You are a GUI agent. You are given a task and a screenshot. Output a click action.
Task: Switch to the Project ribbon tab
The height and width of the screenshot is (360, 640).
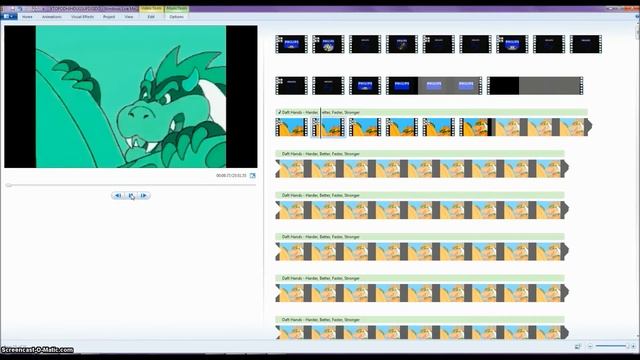click(x=109, y=17)
